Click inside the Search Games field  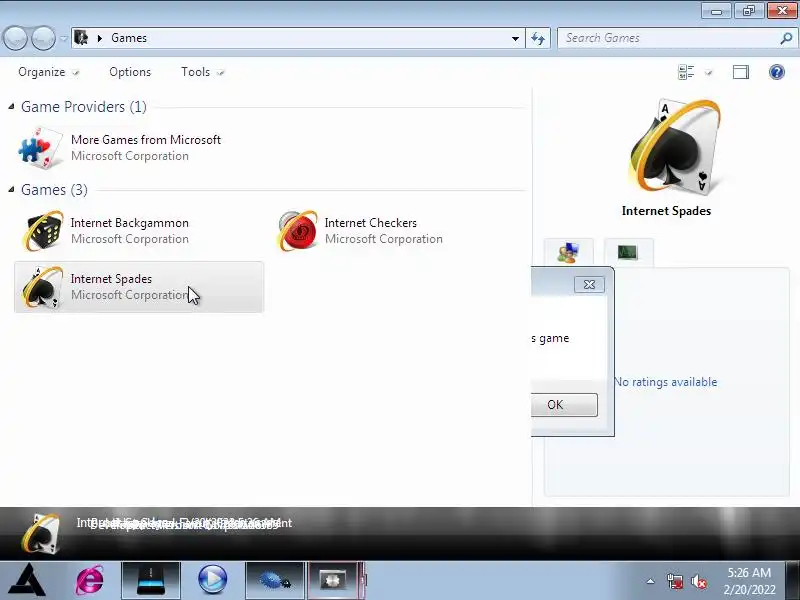pyautogui.click(x=668, y=38)
